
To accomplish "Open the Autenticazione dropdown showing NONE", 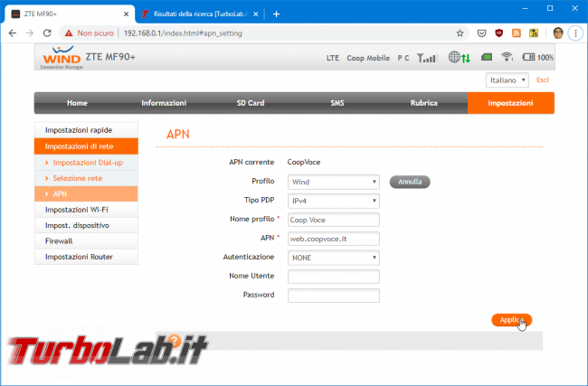I will 334,258.
